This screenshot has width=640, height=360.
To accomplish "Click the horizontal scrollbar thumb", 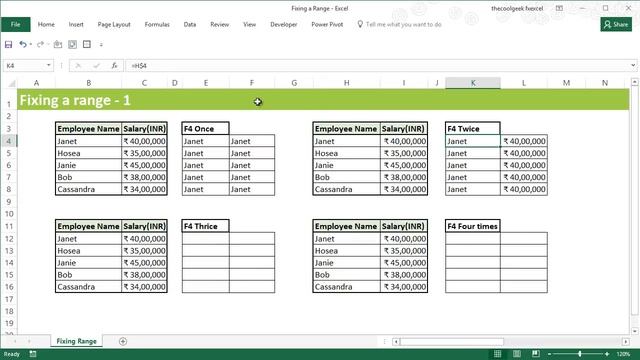I will pos(452,341).
